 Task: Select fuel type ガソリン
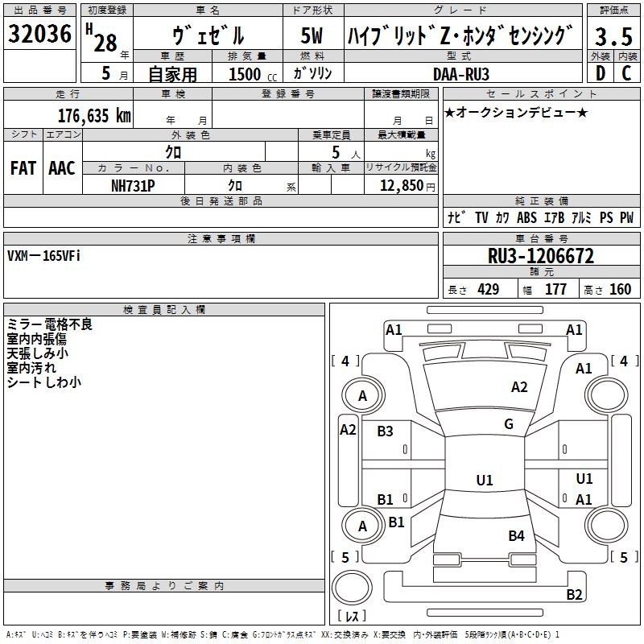click(x=312, y=73)
